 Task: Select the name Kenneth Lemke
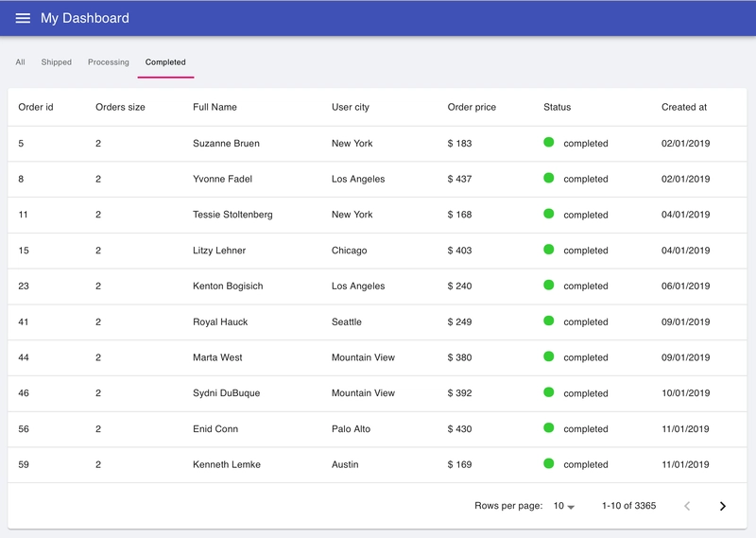tap(227, 464)
